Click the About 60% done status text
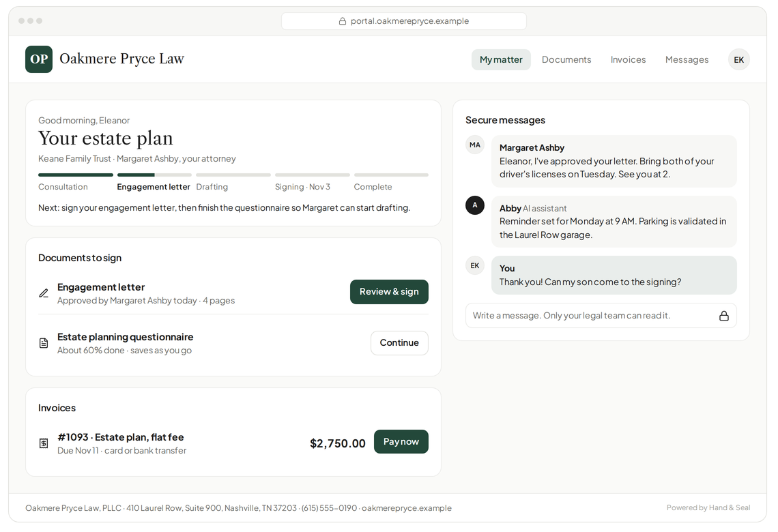 coord(124,351)
